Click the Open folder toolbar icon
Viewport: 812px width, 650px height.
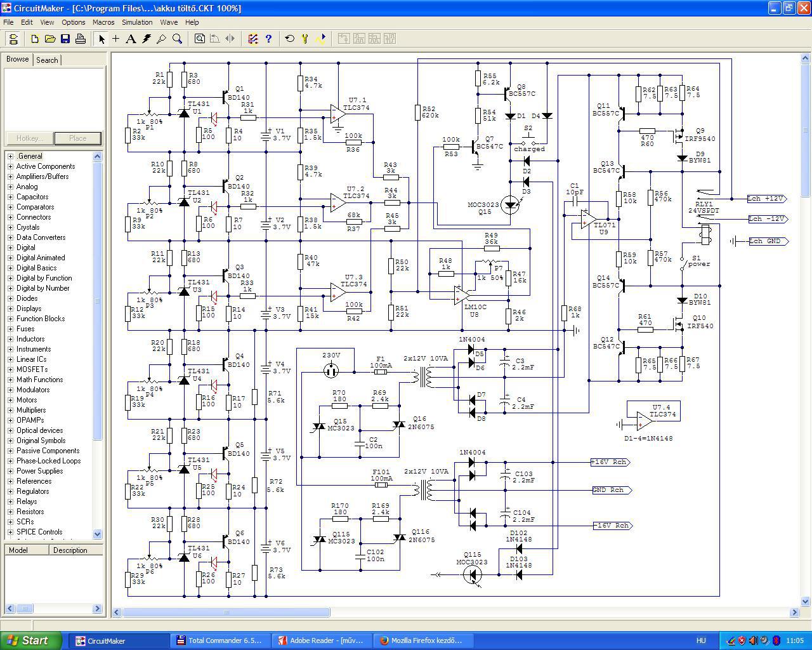click(x=50, y=39)
